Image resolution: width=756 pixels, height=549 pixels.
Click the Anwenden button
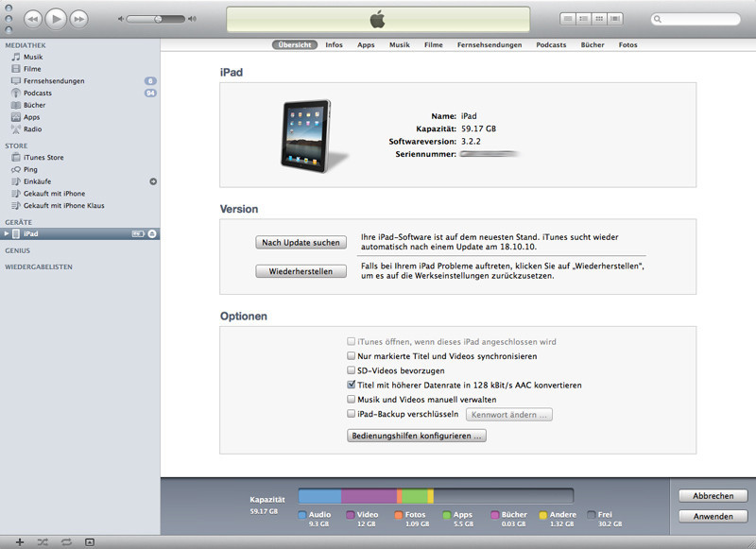(x=713, y=516)
